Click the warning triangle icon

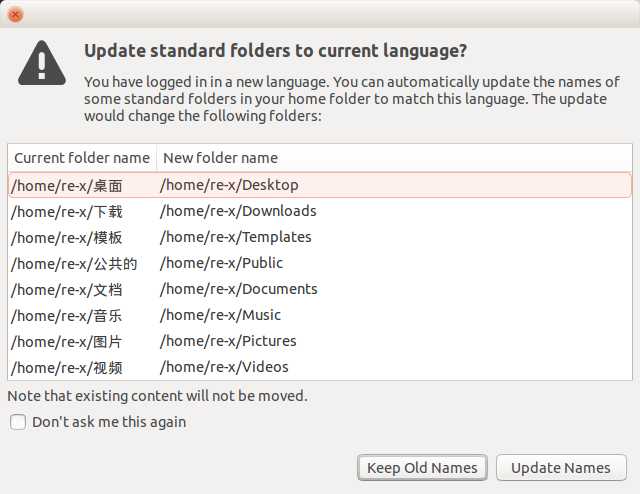click(42, 63)
